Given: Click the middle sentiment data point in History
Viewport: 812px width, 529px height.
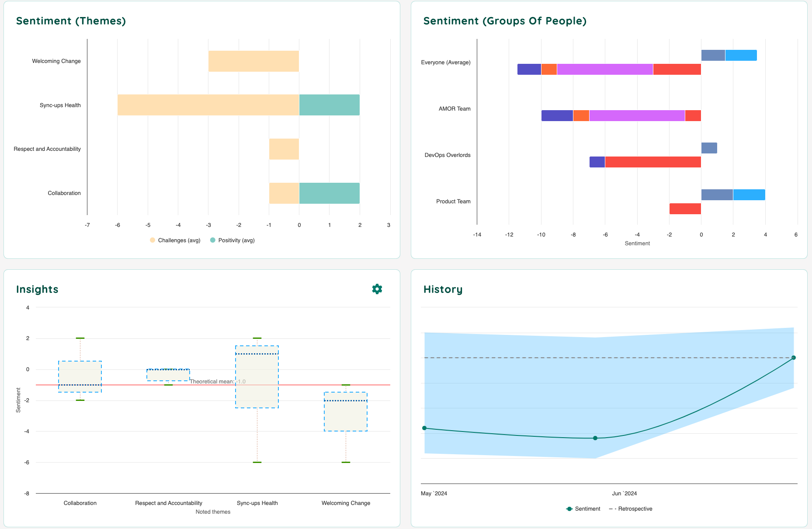Looking at the screenshot, I should (x=595, y=438).
